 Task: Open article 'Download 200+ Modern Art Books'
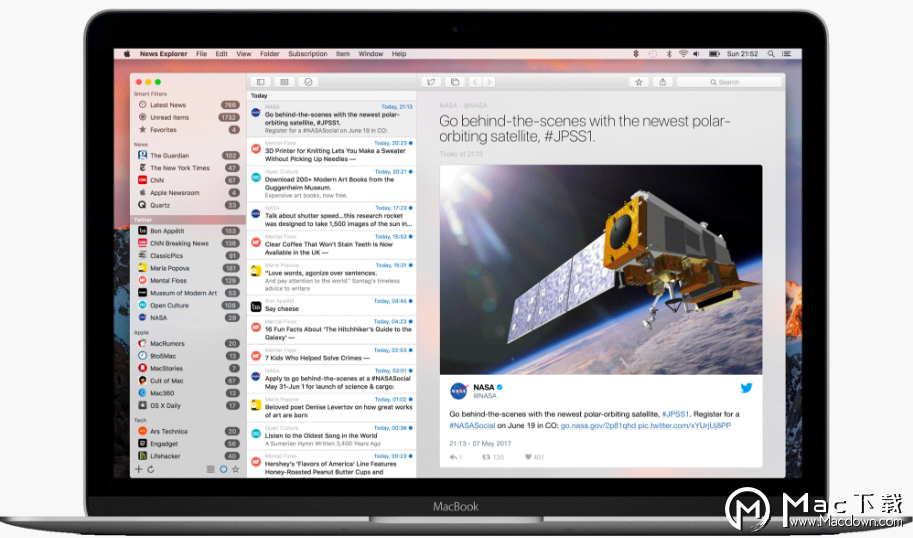click(x=331, y=183)
